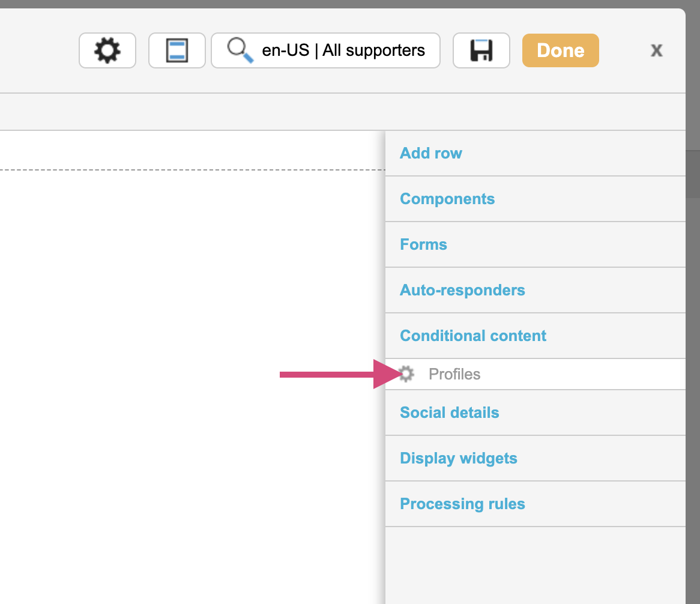This screenshot has width=700, height=604.
Task: Open the Social details section
Action: click(449, 412)
